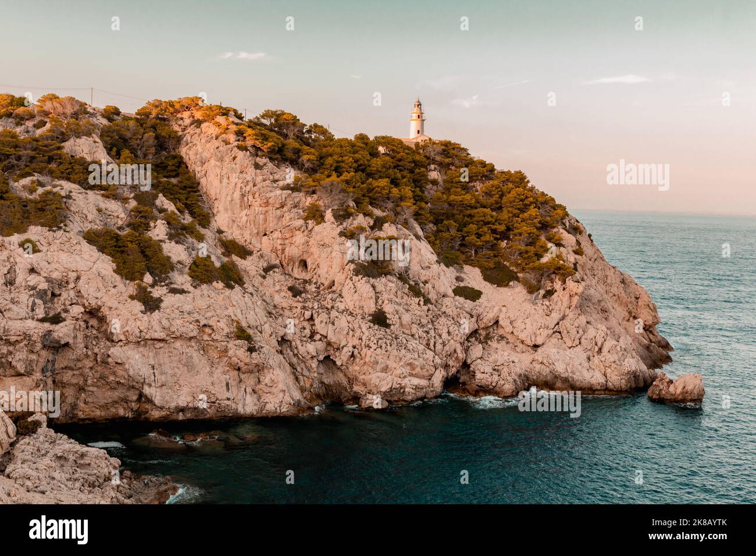
Task: Click the alamy watermark on the upper-left hillside
Action: pos(120,175)
